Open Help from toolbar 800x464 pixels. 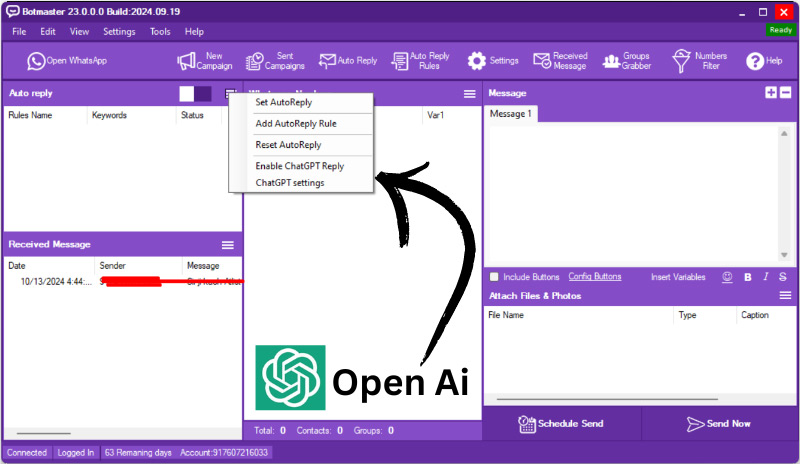(x=764, y=61)
